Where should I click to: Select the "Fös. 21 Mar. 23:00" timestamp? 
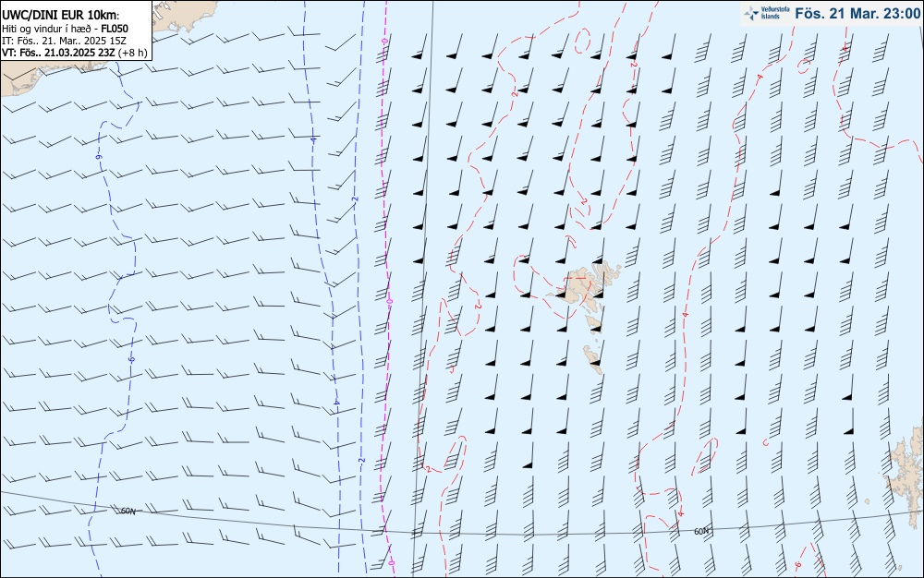click(x=857, y=13)
